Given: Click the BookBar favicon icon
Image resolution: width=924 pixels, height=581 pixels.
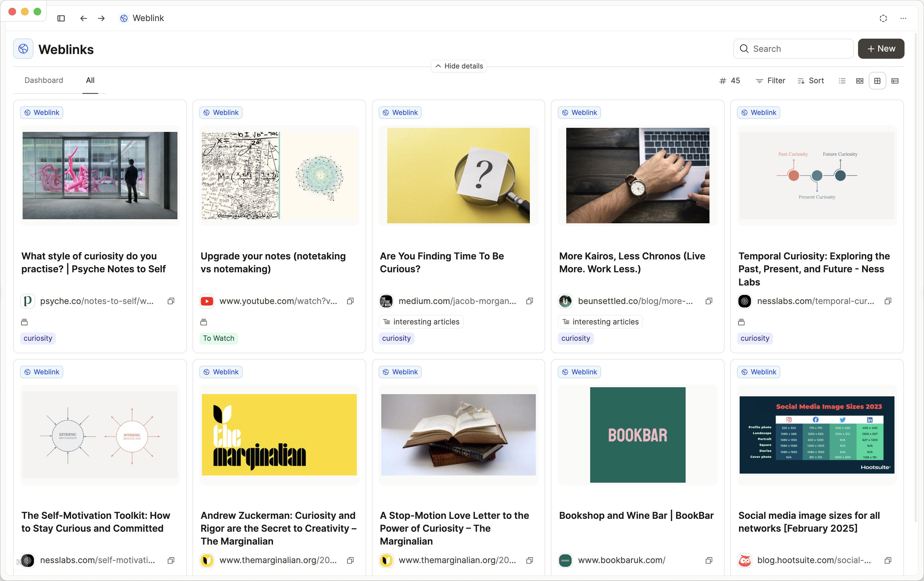Looking at the screenshot, I should click(x=565, y=560).
